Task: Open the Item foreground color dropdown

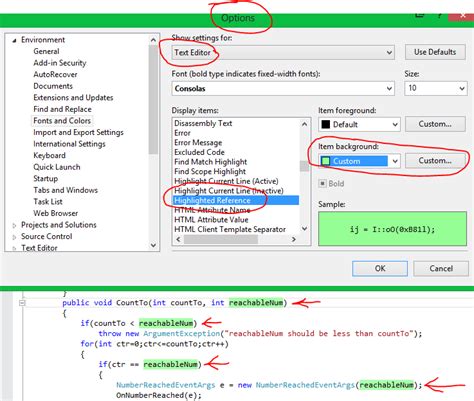Action: pyautogui.click(x=359, y=125)
